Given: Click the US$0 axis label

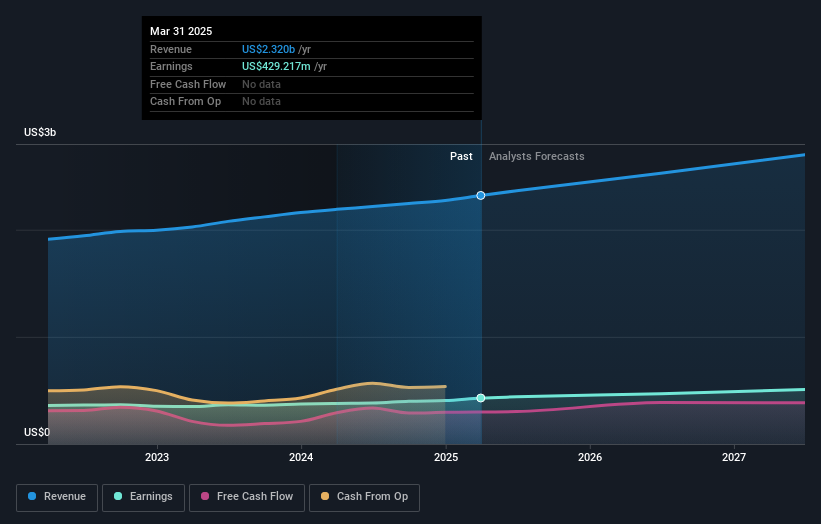Looking at the screenshot, I should (x=37, y=432).
